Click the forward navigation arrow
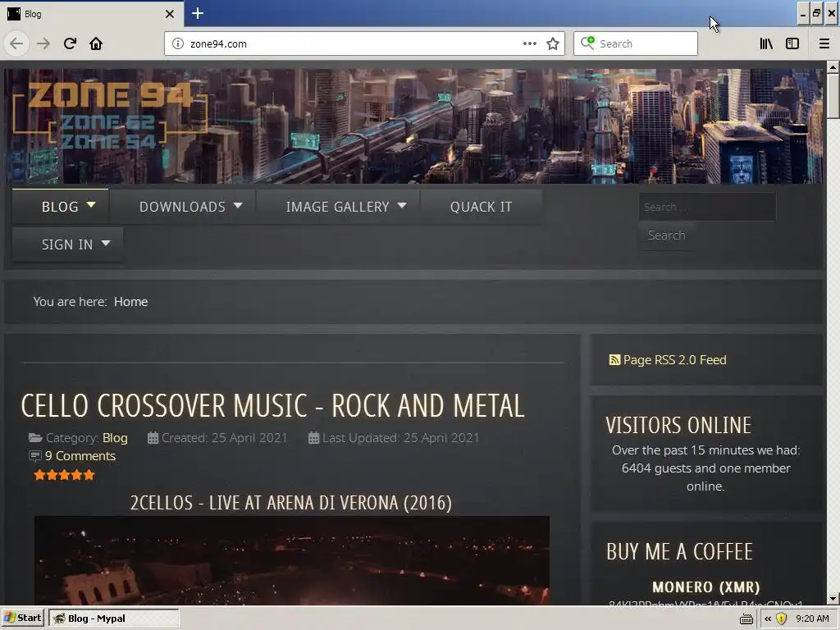The image size is (840, 630). [x=43, y=43]
